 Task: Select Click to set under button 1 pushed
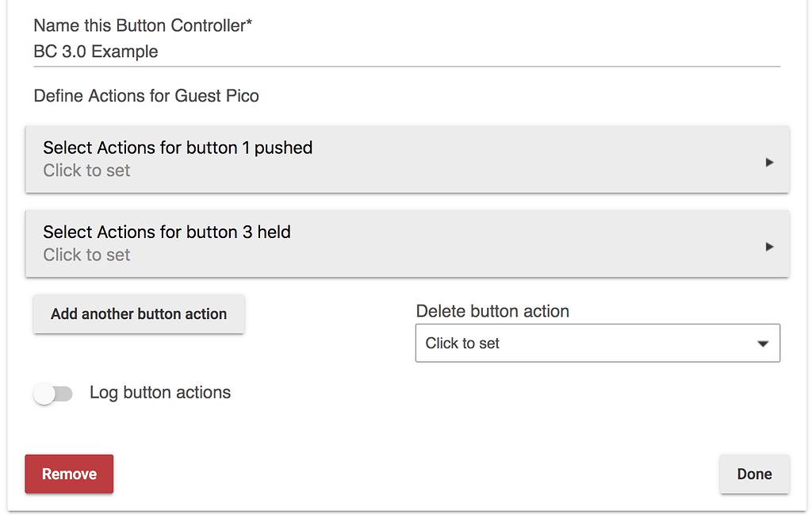(x=86, y=170)
